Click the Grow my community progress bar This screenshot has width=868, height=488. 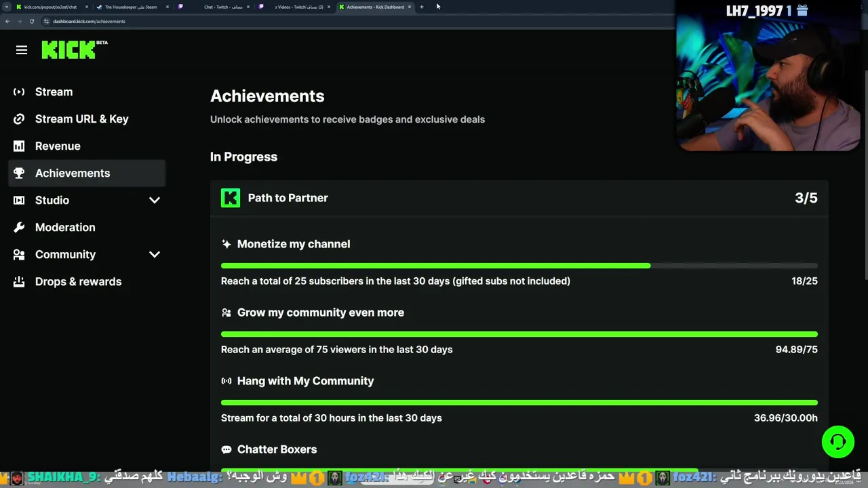(519, 334)
